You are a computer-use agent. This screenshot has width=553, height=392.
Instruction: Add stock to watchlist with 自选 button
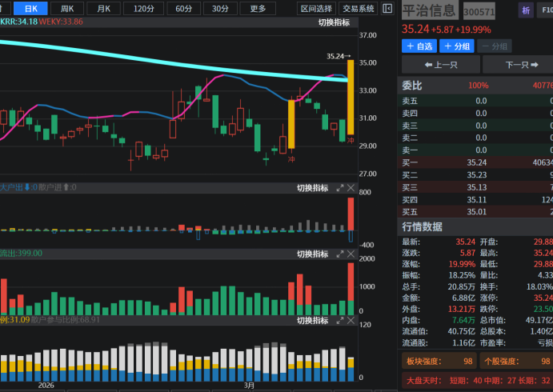coord(419,46)
